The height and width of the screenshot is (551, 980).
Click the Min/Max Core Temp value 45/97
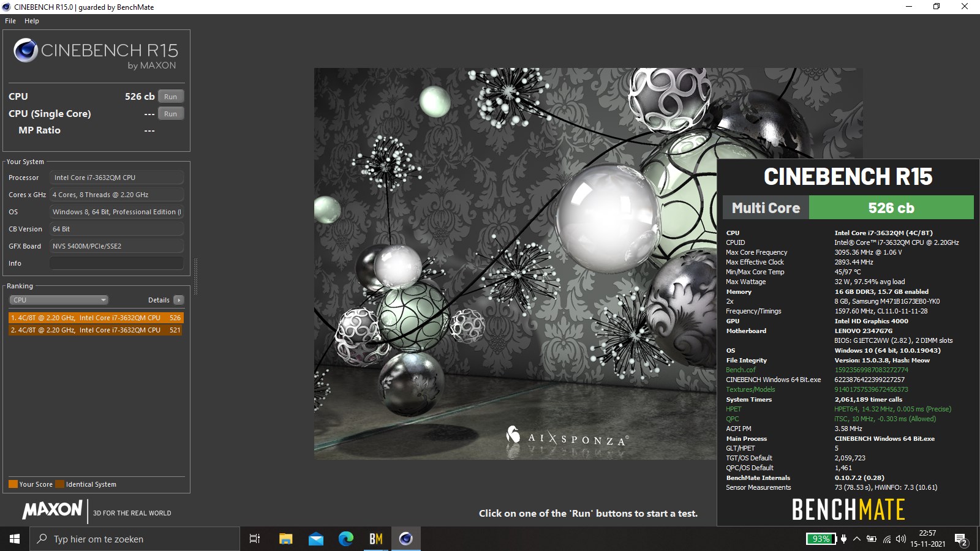click(x=848, y=272)
